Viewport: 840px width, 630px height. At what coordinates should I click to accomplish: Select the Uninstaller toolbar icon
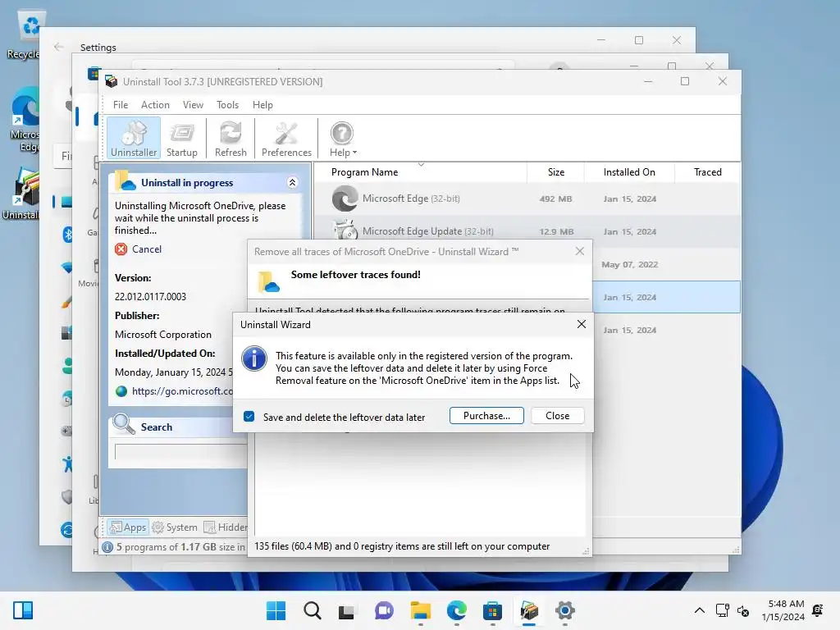134,138
